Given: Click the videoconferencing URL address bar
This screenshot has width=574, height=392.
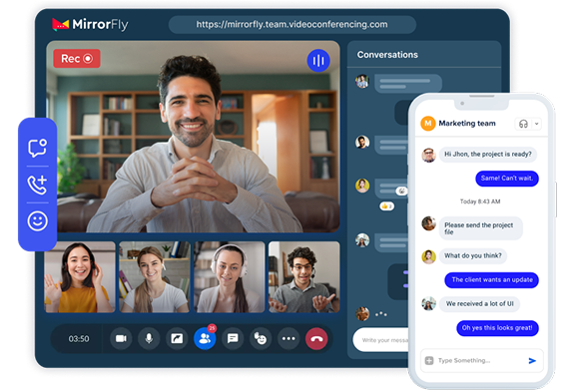Looking at the screenshot, I should click(292, 25).
